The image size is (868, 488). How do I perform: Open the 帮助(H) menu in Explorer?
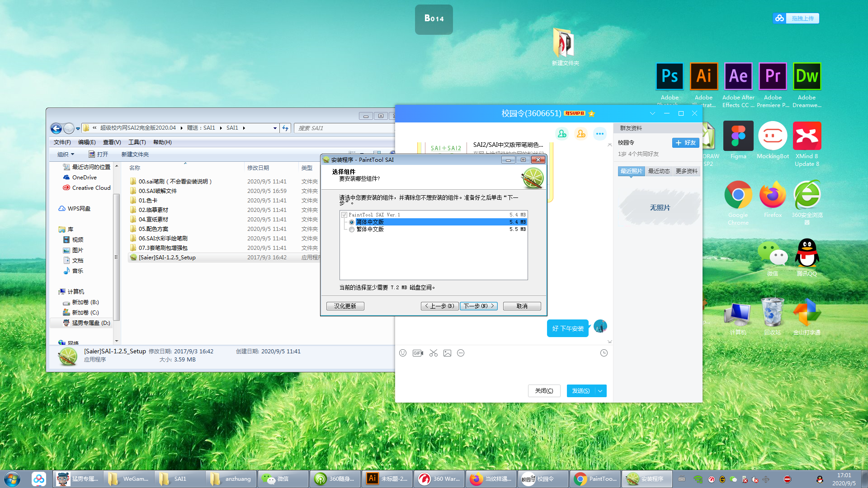(162, 142)
